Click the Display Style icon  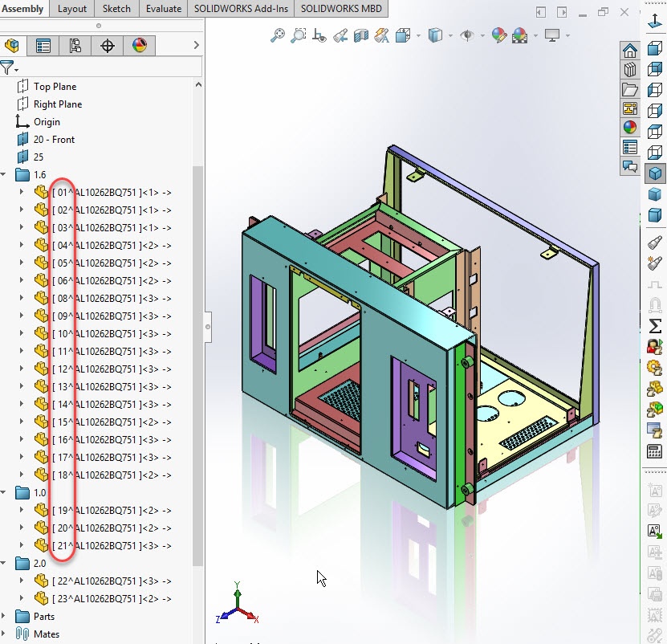435,35
